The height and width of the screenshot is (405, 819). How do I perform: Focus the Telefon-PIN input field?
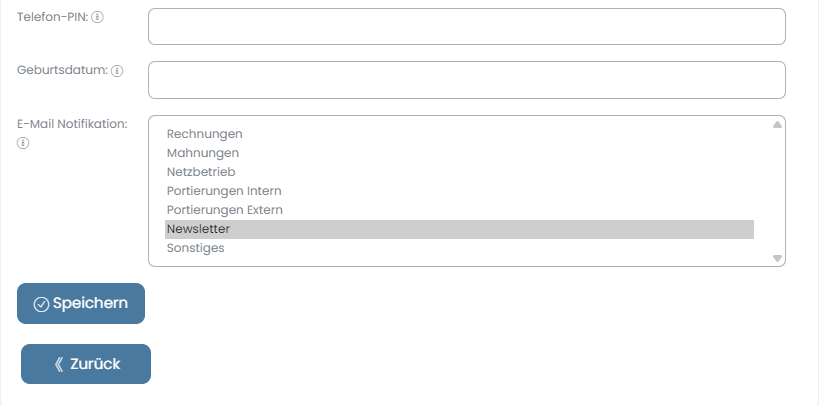[x=466, y=27]
